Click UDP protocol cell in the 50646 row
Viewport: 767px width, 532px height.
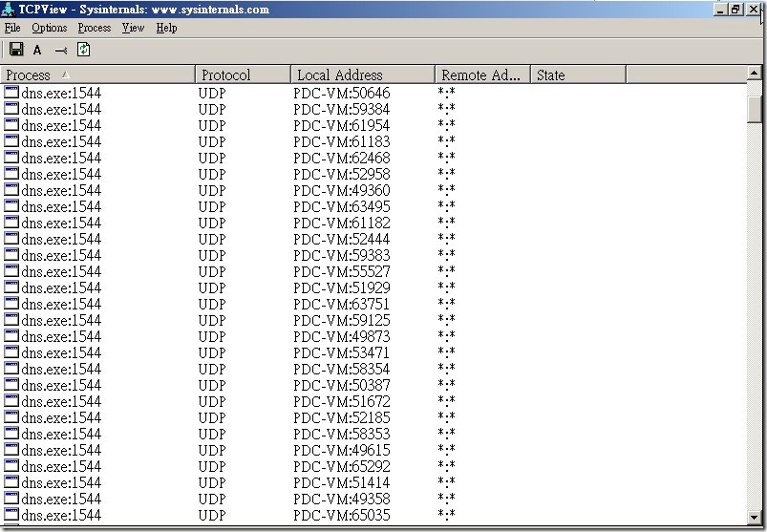212,93
